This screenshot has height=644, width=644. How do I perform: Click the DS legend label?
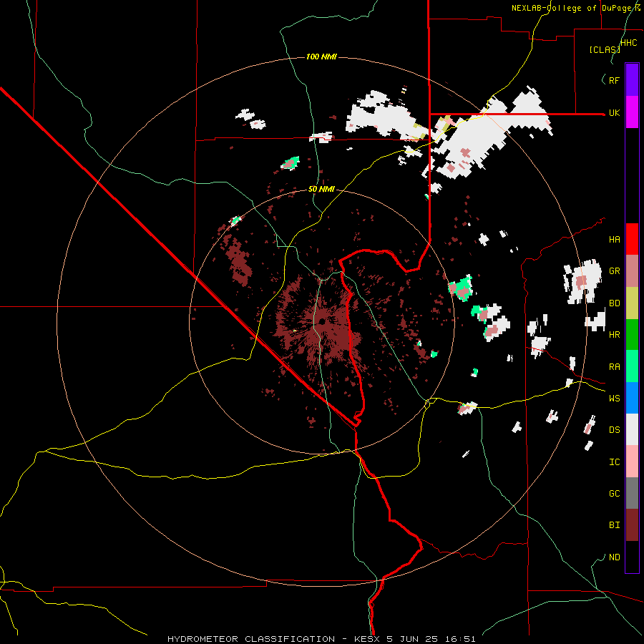pos(614,429)
